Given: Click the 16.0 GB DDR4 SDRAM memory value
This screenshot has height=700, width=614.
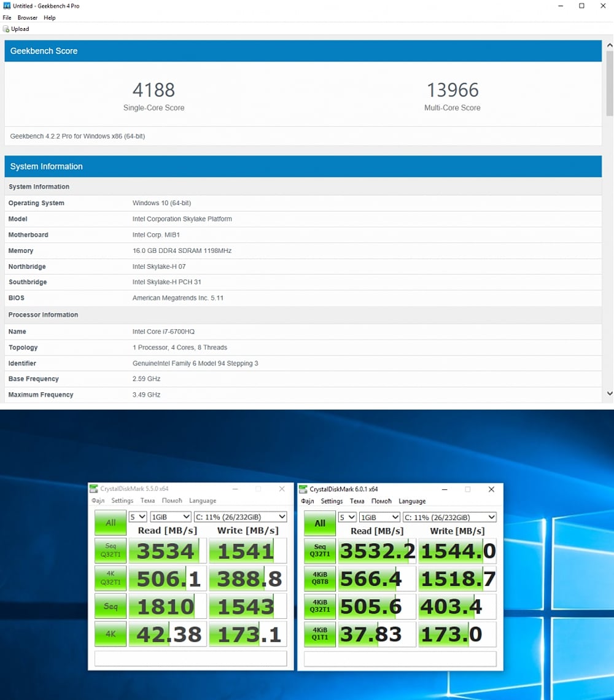Looking at the screenshot, I should coord(182,251).
